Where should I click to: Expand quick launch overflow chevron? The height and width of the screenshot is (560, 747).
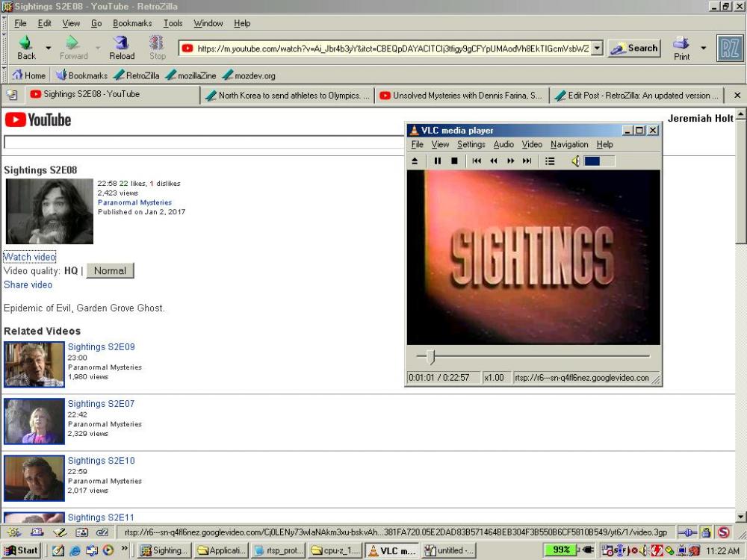[124, 549]
